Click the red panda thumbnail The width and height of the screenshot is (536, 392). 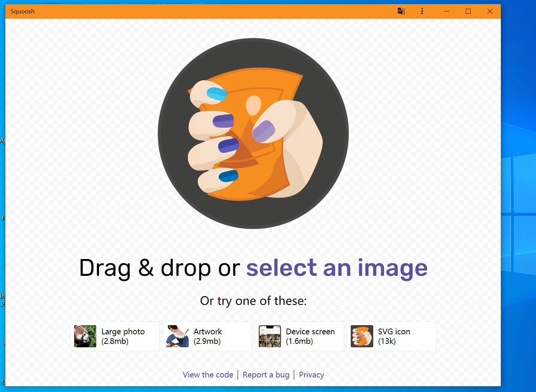85,336
